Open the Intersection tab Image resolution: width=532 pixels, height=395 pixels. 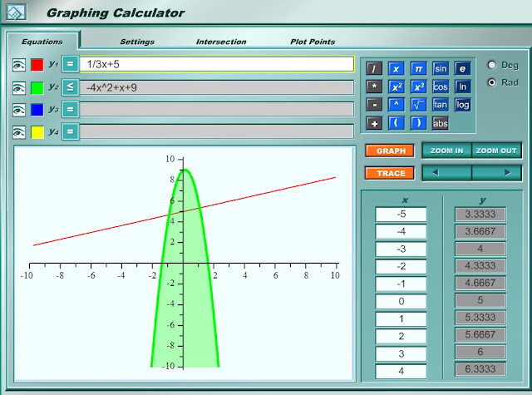(221, 42)
